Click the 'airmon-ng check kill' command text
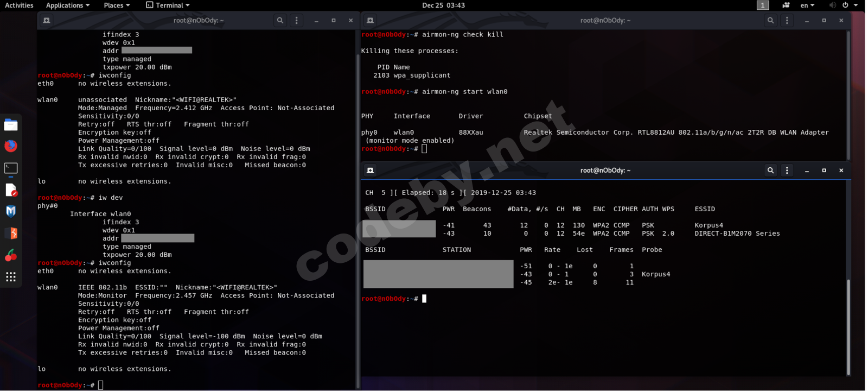Image resolution: width=868 pixels, height=391 pixels. pyautogui.click(x=463, y=35)
